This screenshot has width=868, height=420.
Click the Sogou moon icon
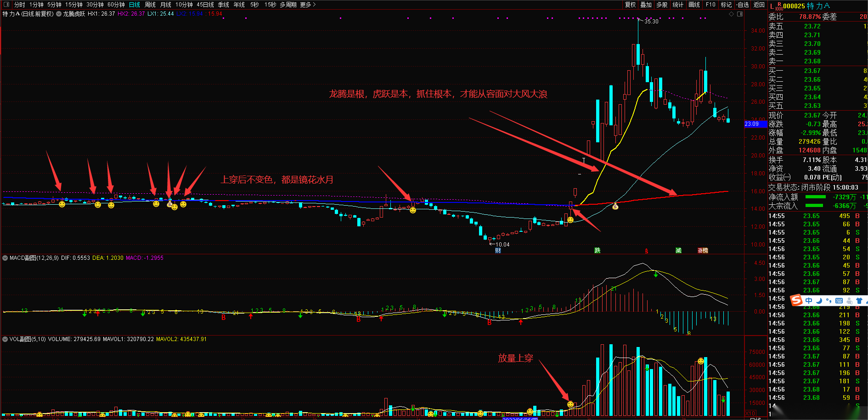[819, 301]
